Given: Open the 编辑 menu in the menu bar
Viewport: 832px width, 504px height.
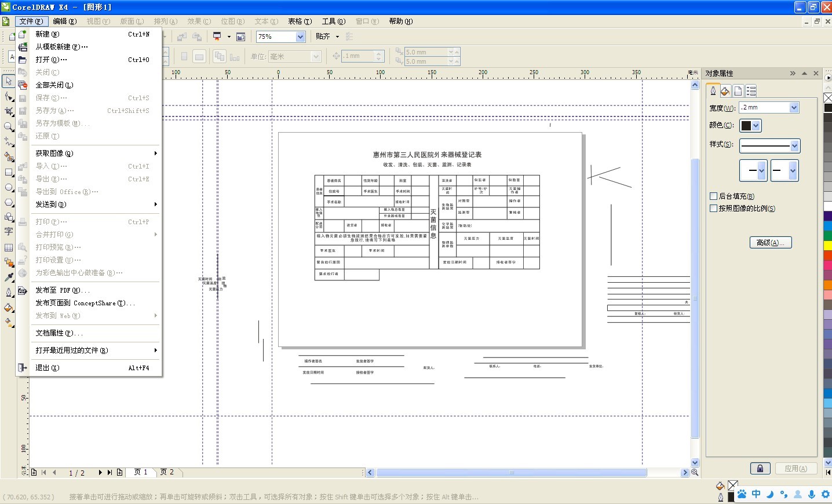Looking at the screenshot, I should pyautogui.click(x=64, y=21).
